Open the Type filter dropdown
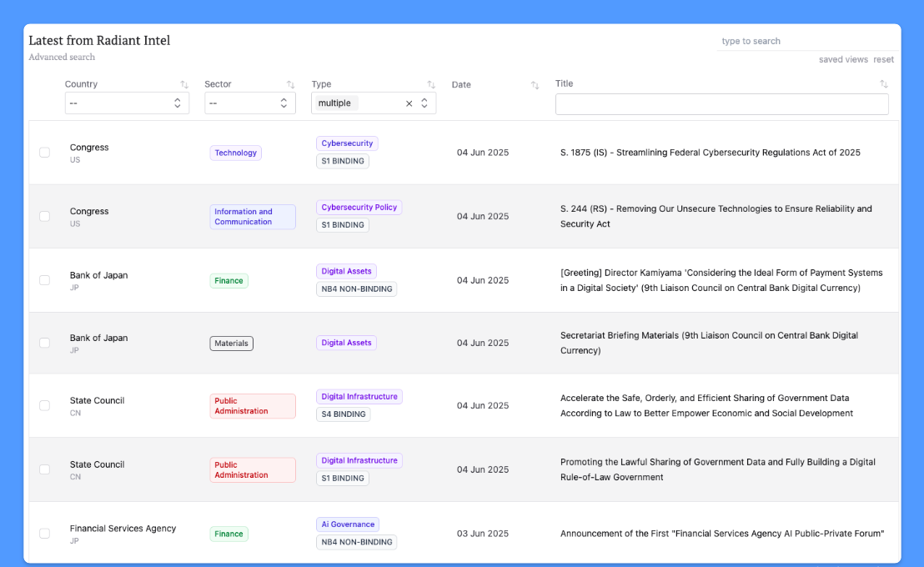The image size is (924, 567). pos(424,103)
